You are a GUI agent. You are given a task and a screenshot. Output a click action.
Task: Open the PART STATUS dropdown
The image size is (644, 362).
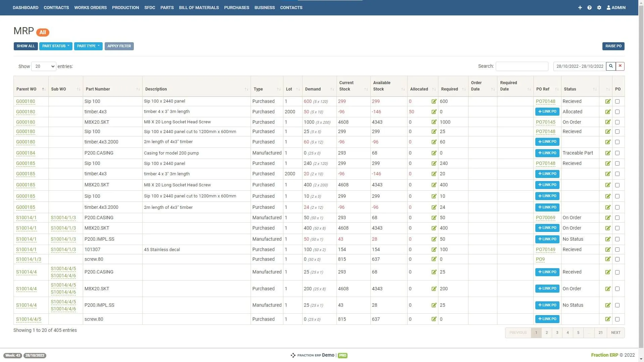click(56, 46)
